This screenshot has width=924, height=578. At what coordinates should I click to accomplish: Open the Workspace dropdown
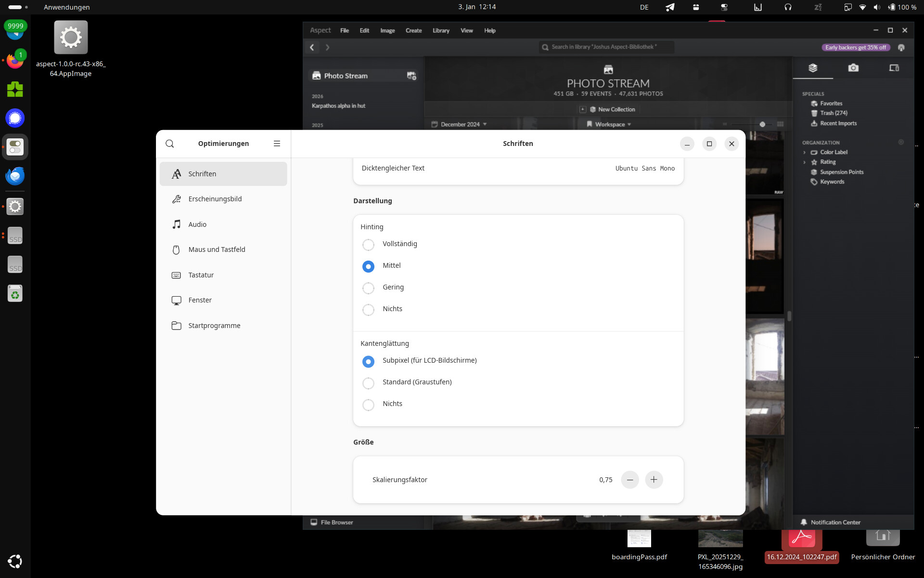point(609,124)
